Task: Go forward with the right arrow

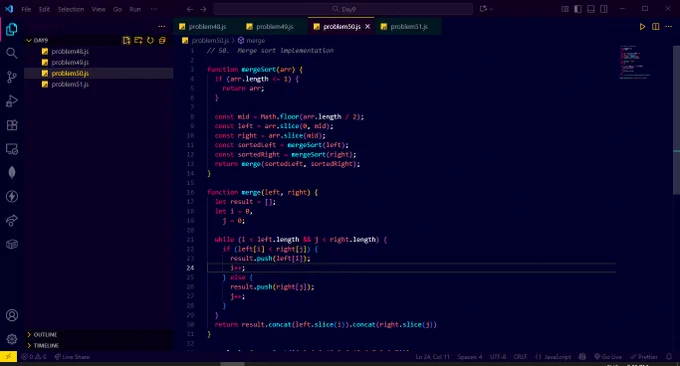Action: click(203, 9)
